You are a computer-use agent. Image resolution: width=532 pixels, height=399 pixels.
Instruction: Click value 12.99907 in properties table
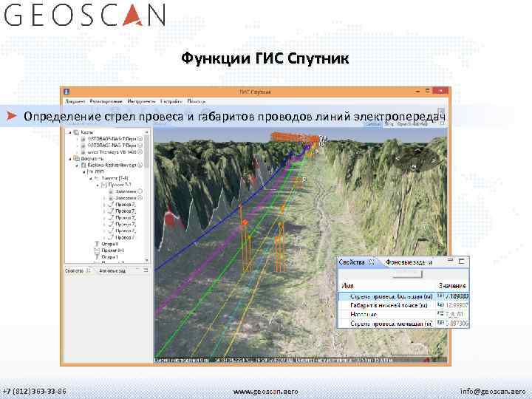[x=457, y=305]
